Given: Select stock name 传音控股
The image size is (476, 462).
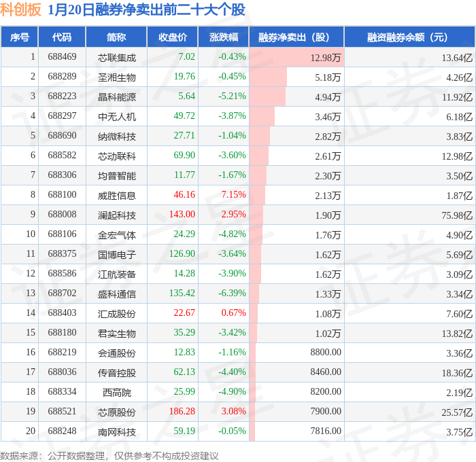Looking at the screenshot, I should click(116, 373).
